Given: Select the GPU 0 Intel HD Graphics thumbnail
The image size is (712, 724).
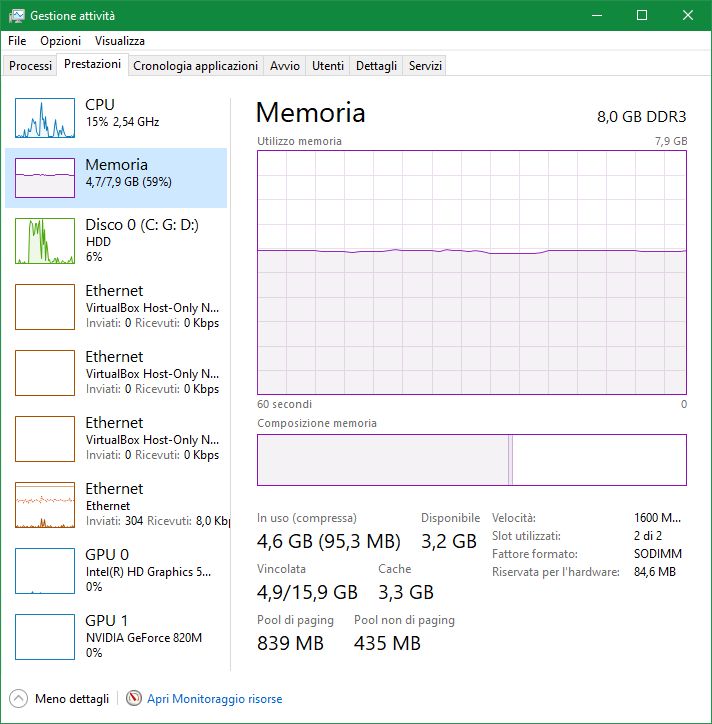Looking at the screenshot, I should (45, 571).
